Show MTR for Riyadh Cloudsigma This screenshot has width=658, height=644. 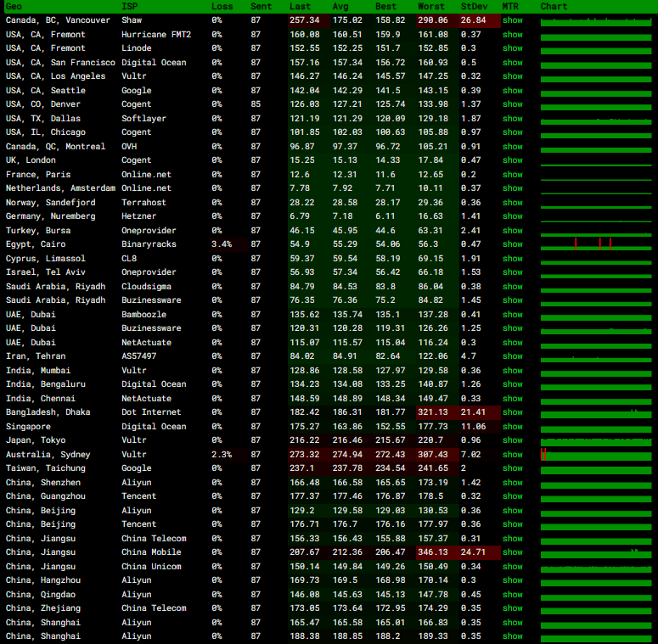pyautogui.click(x=512, y=286)
